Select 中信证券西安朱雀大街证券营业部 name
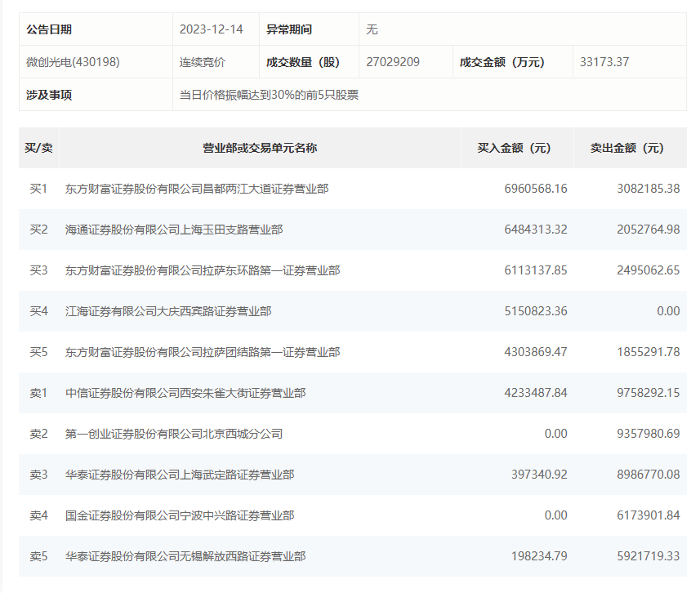 pos(185,393)
